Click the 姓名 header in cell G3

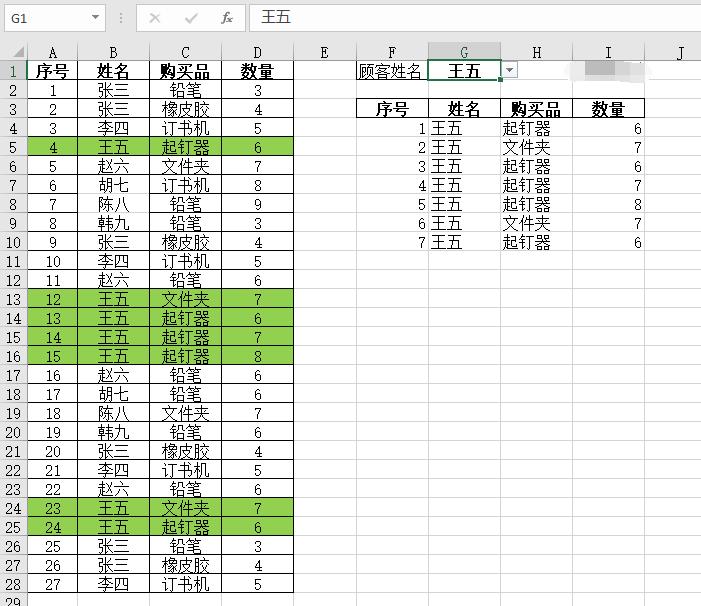464,109
